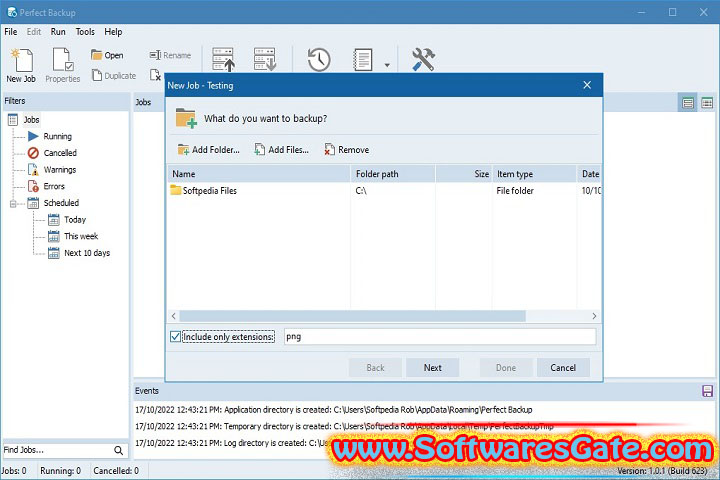This screenshot has width=720, height=480.
Task: Select the This week filter
Action: click(81, 236)
